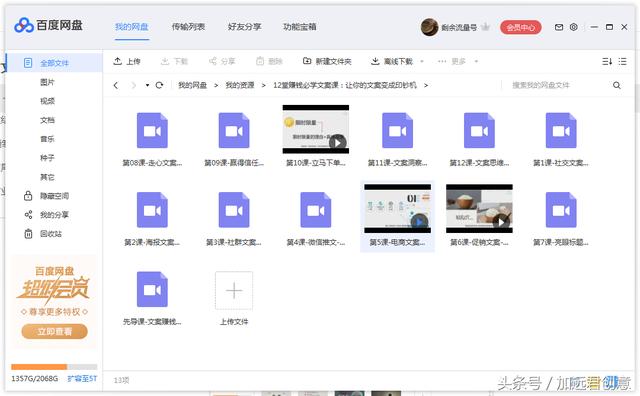Viewport: 640px width, 396px height.
Task: Refresh the file listing
Action: pos(159,85)
